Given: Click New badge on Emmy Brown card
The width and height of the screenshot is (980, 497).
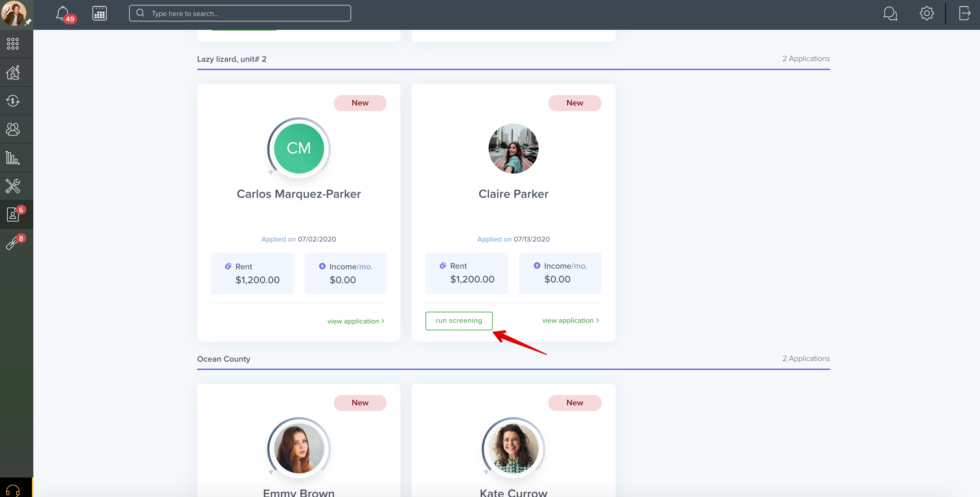Looking at the screenshot, I should coord(360,403).
